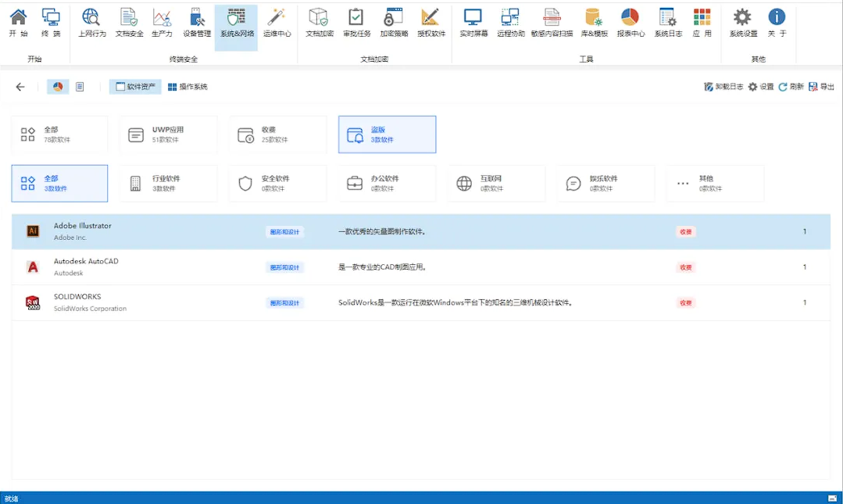
Task: Open the 授权软件 authorized software icon
Action: coord(431,23)
